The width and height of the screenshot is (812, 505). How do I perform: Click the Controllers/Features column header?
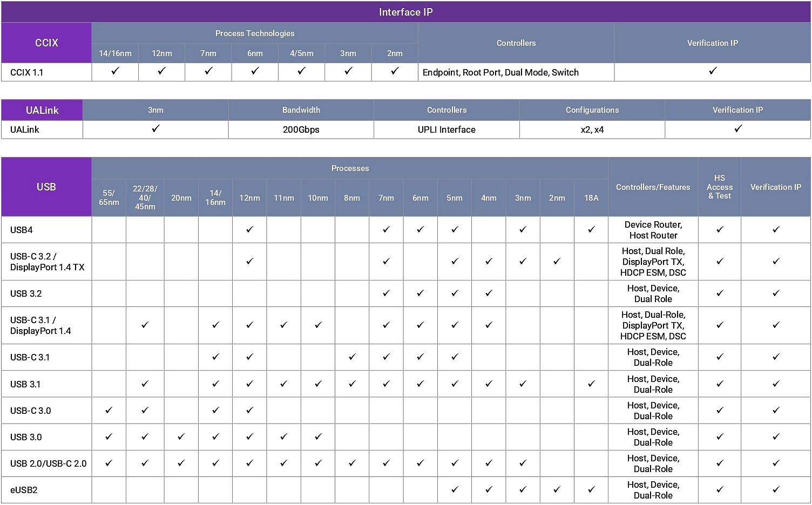(653, 187)
